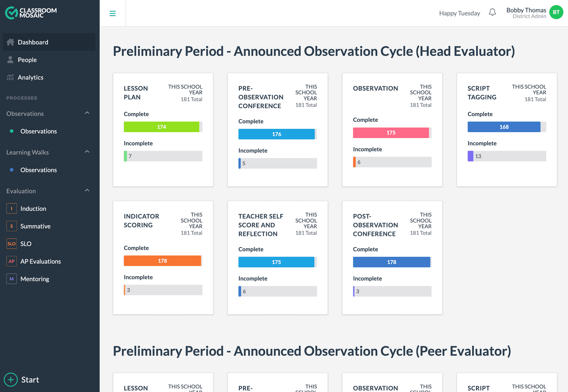Open the notifications bell
Viewport: 568px width, 392px height.
click(492, 12)
